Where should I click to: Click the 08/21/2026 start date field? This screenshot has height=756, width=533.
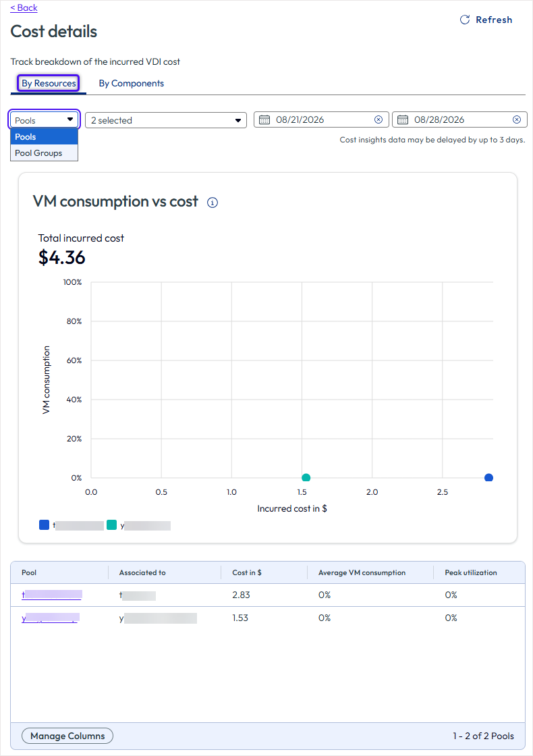pyautogui.click(x=321, y=119)
